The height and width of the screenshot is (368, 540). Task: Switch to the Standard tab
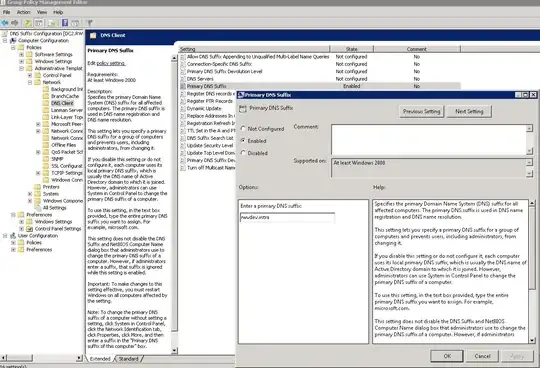click(128, 359)
